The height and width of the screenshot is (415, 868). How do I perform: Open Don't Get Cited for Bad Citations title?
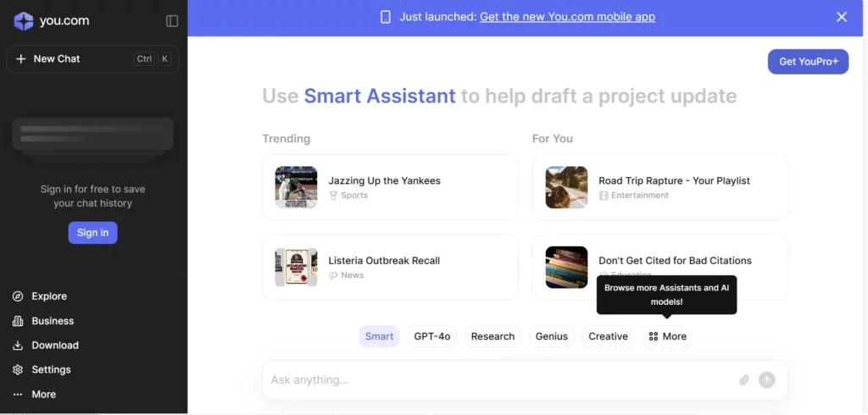click(675, 261)
